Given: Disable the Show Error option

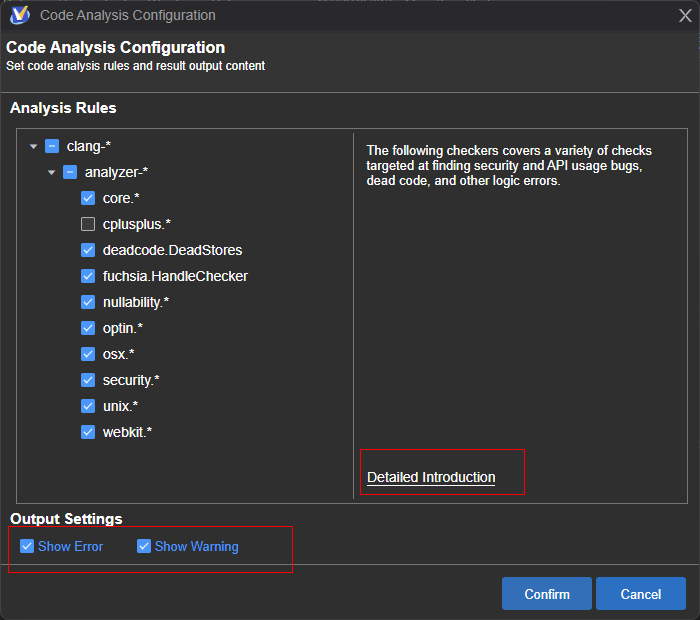Looking at the screenshot, I should [28, 546].
